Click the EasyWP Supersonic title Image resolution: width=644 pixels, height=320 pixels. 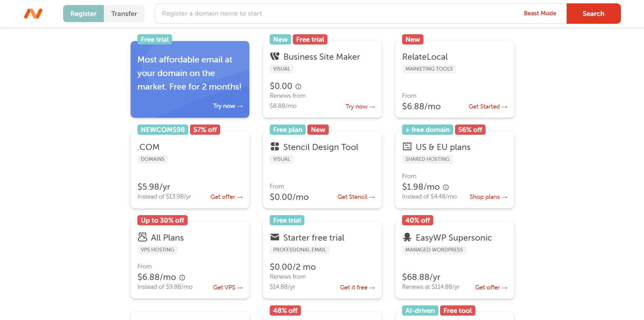454,238
